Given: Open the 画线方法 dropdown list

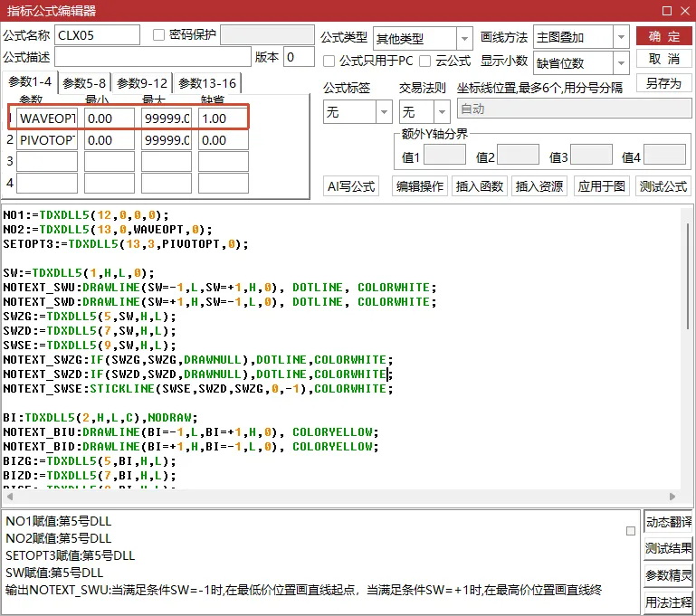Looking at the screenshot, I should pos(621,37).
